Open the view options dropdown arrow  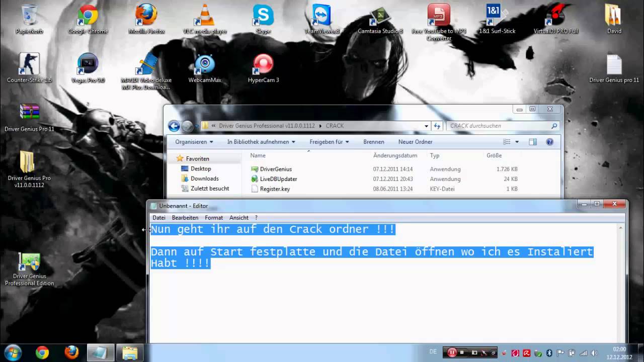coord(517,142)
